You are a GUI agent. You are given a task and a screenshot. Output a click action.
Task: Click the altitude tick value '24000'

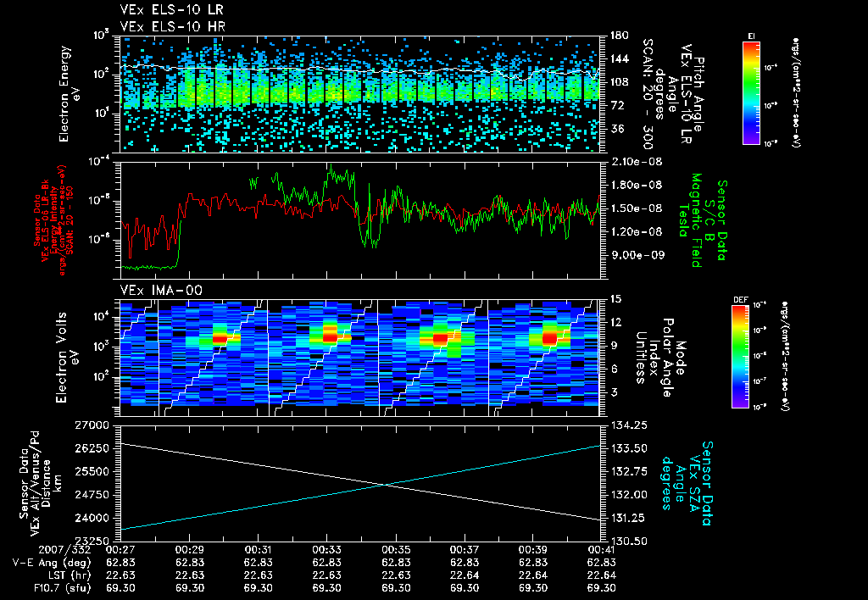92,518
